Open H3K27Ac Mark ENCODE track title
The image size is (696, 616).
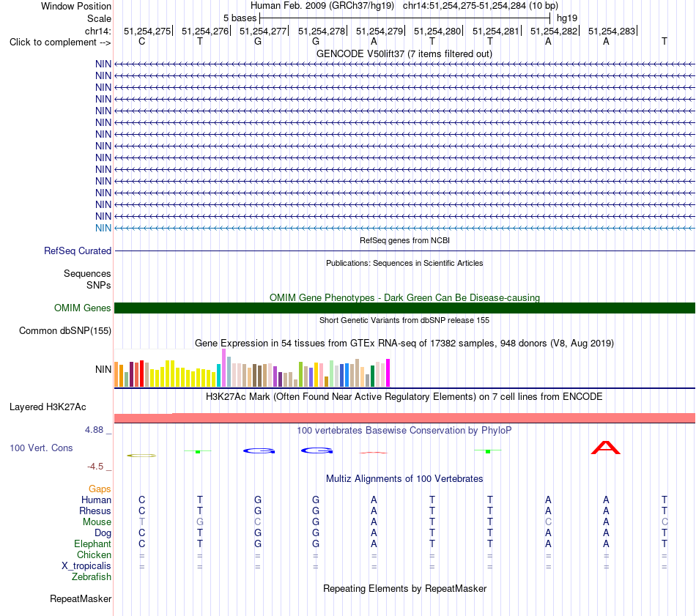[404, 397]
